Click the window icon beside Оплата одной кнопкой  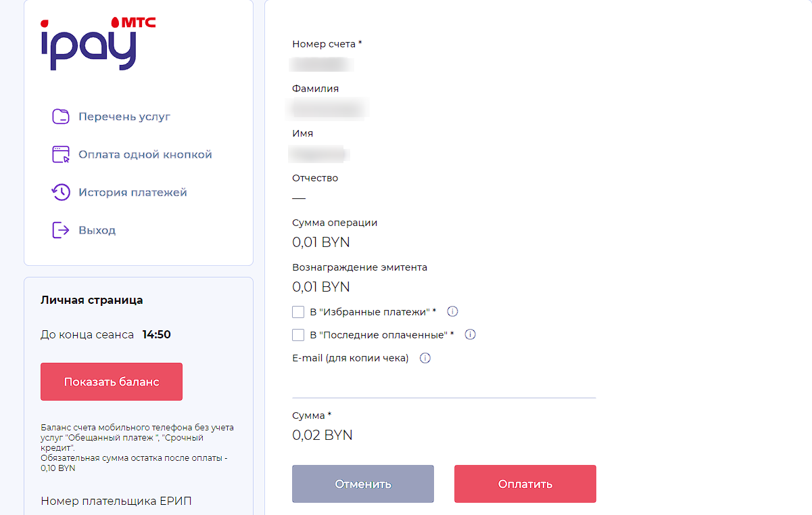point(61,154)
